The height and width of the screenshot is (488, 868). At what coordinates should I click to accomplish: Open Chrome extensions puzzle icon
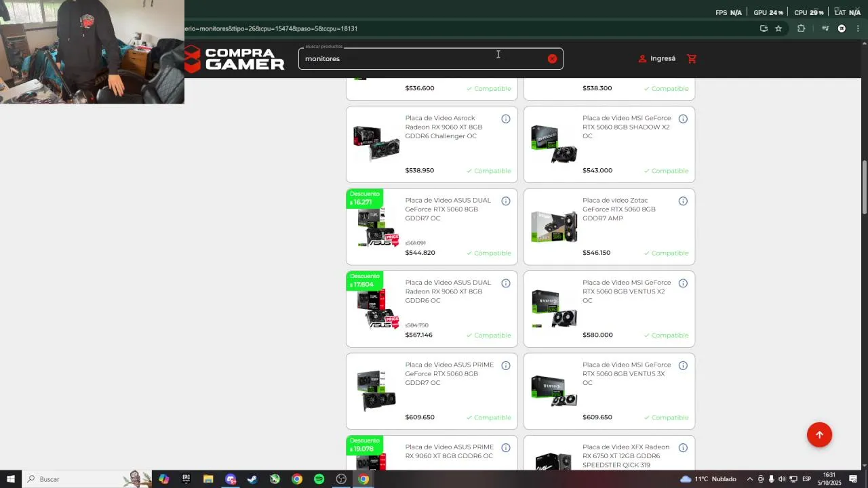point(801,28)
